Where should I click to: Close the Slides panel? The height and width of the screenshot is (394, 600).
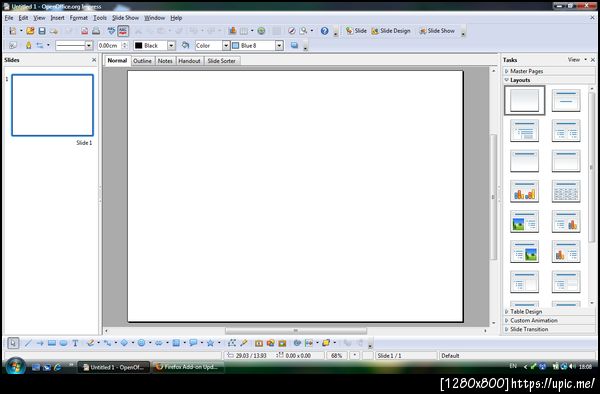pos(94,60)
